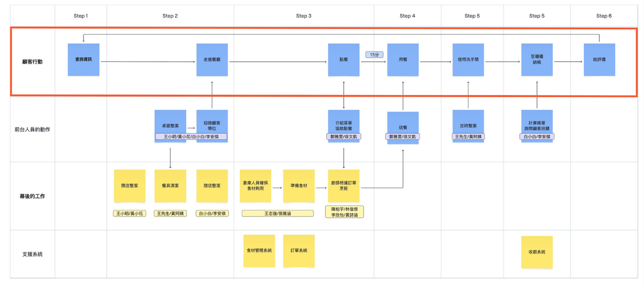Select the 計算帳單詢問顧客回饋 note
The width and height of the screenshot is (644, 285).
point(537,126)
